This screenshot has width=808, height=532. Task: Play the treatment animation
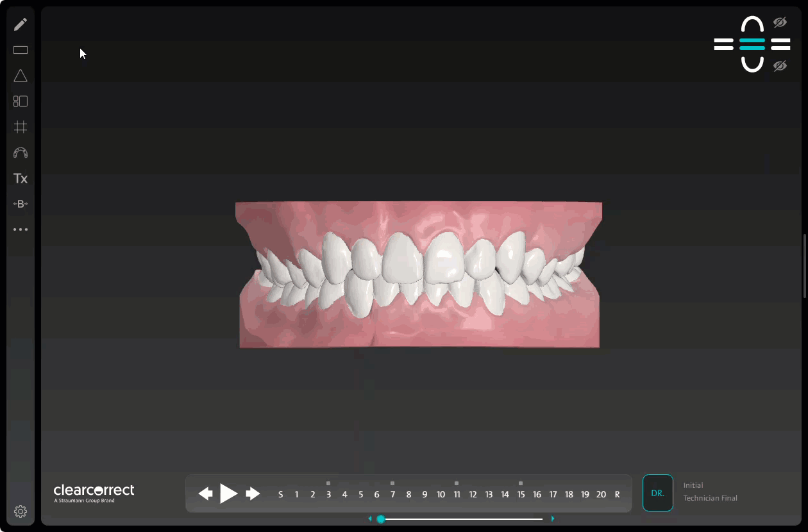[x=228, y=494]
